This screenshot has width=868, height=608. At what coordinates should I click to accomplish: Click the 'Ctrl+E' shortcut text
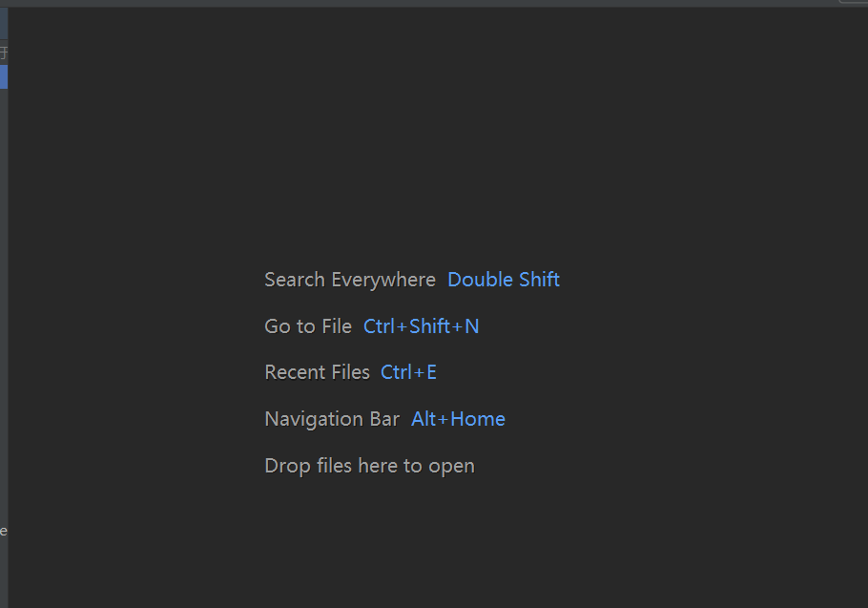(408, 372)
